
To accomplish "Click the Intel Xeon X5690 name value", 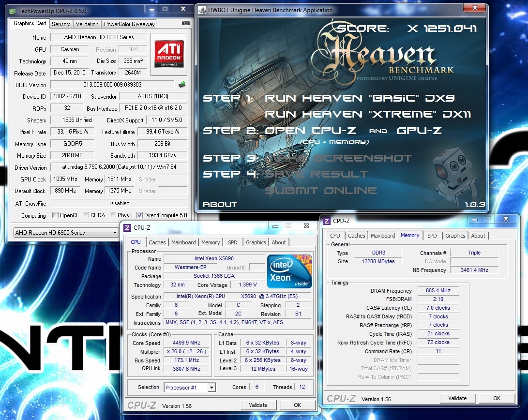I will pyautogui.click(x=214, y=258).
